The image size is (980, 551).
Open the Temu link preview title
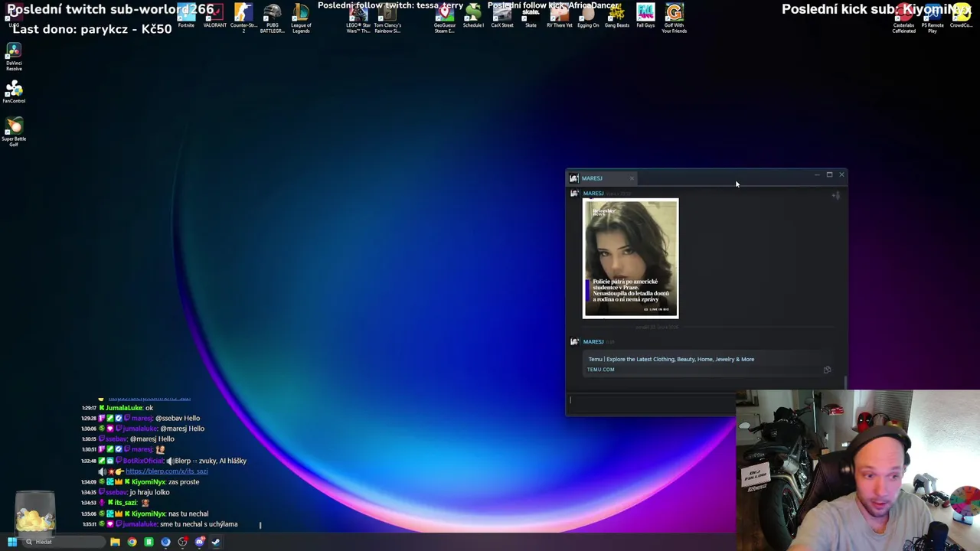(671, 359)
